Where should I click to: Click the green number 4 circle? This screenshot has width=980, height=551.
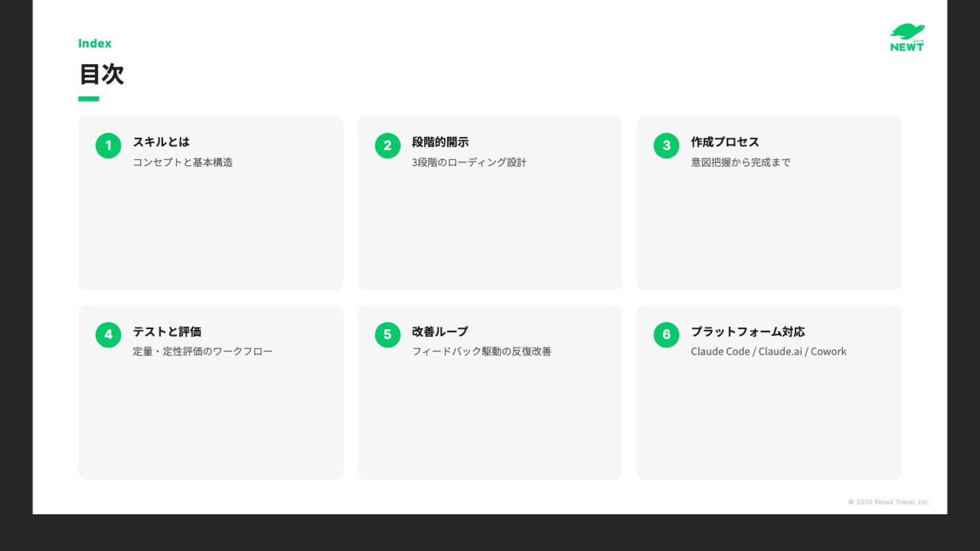108,335
